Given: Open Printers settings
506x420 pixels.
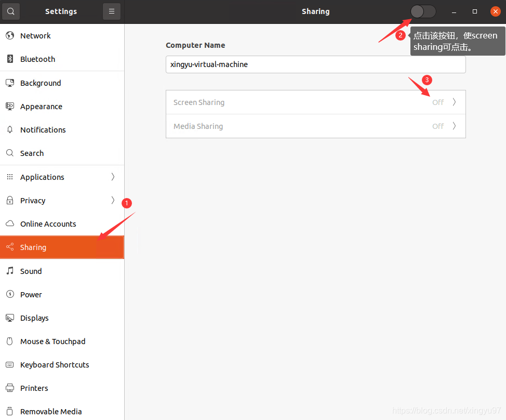Looking at the screenshot, I should click(x=62, y=388).
